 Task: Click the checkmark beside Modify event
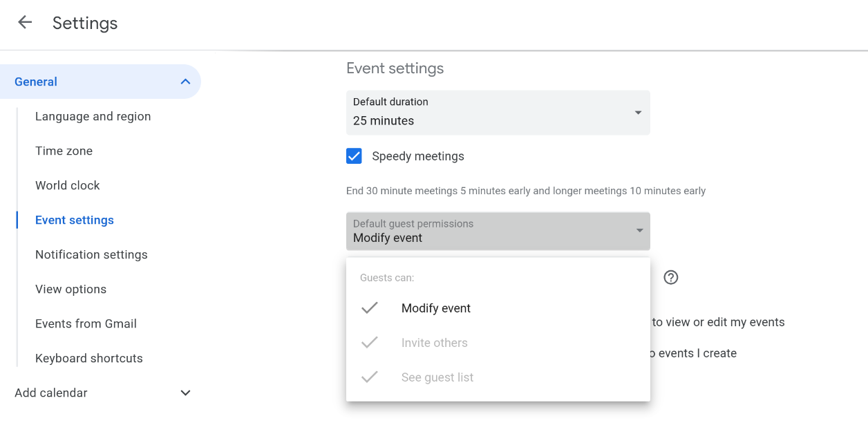370,308
